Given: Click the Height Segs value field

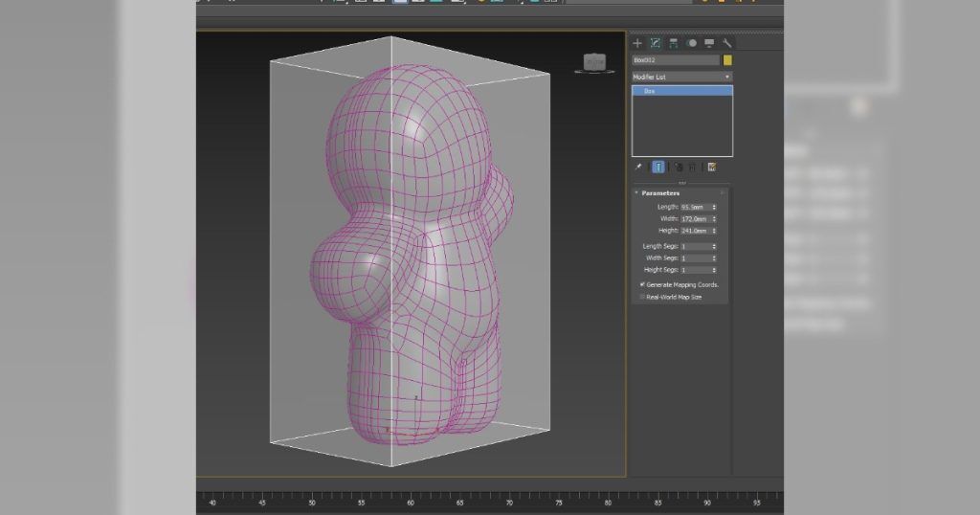Looking at the screenshot, I should 695,270.
